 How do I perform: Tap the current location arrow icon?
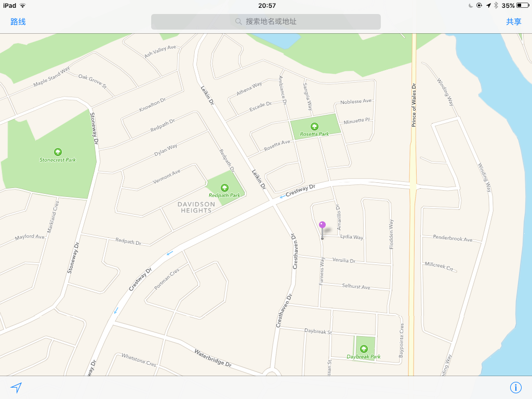pos(16,387)
